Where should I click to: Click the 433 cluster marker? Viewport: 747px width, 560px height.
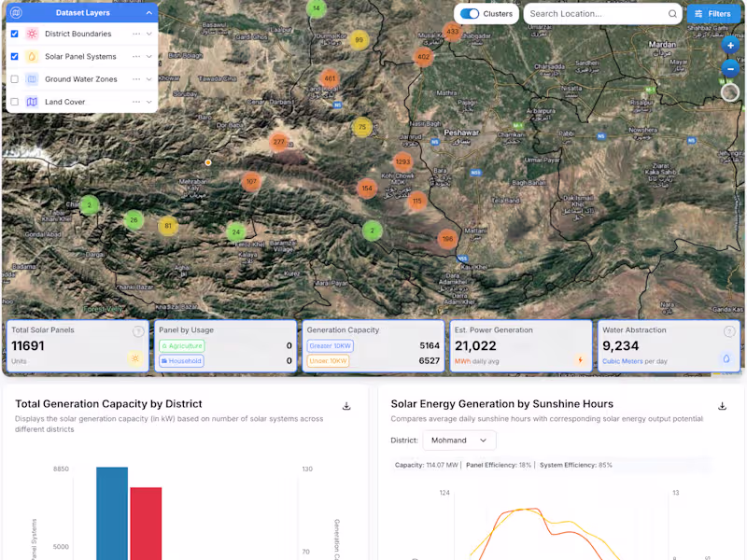(x=452, y=32)
